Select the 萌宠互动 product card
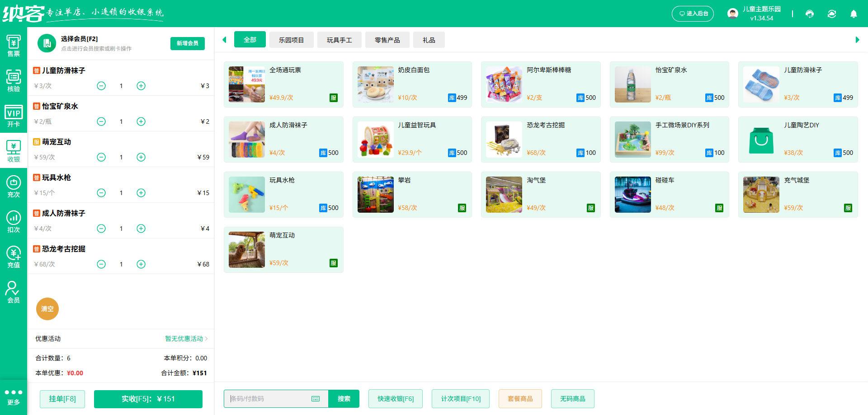The image size is (868, 415). click(283, 250)
